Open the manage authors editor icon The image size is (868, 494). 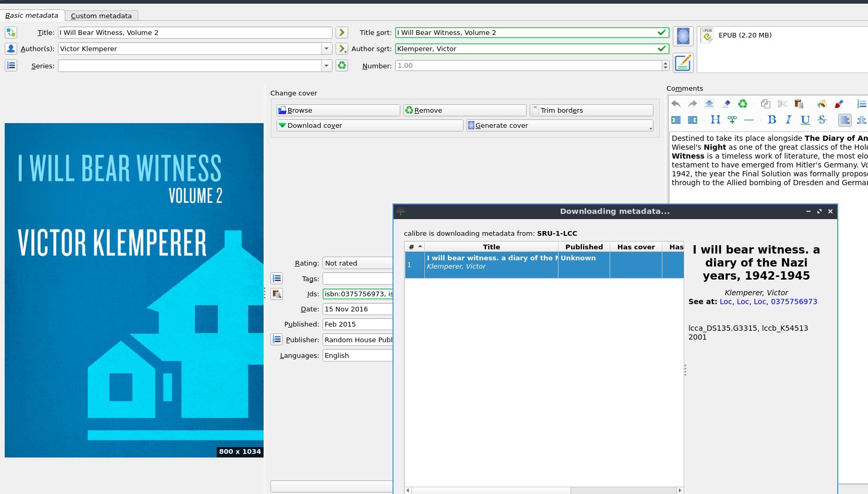point(10,49)
